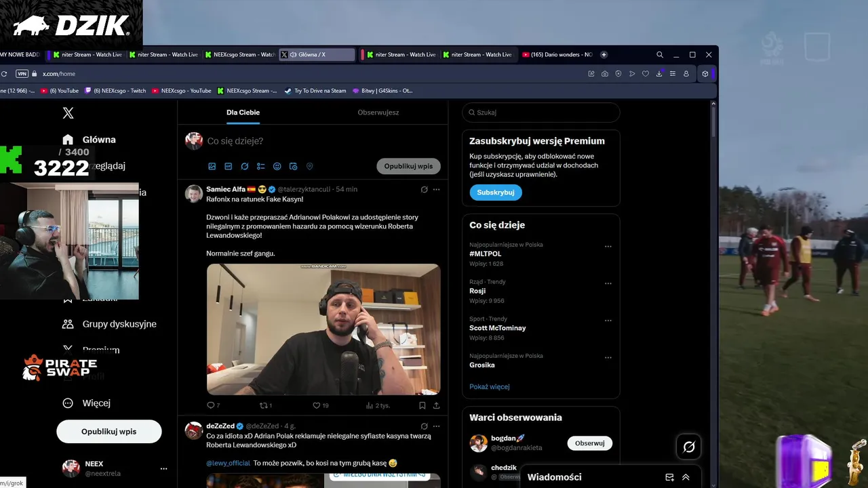This screenshot has height=488, width=868.
Task: Compose new message in Wiadomości
Action: (x=669, y=477)
